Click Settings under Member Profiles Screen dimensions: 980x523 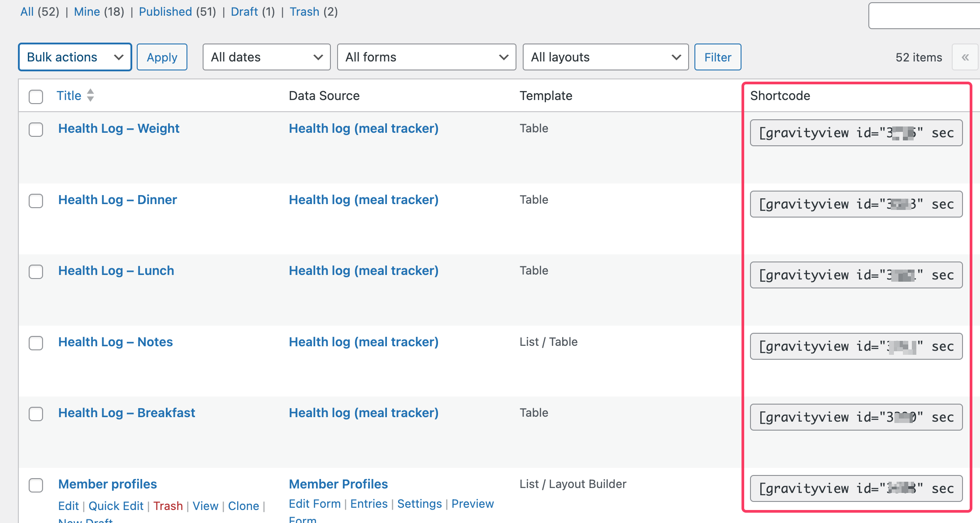(420, 504)
